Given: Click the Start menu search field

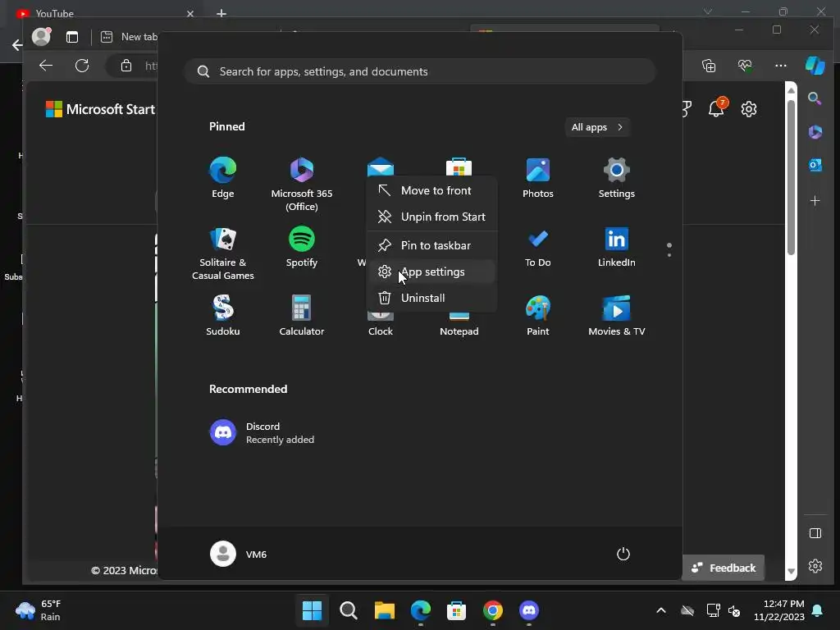Looking at the screenshot, I should coord(420,72).
